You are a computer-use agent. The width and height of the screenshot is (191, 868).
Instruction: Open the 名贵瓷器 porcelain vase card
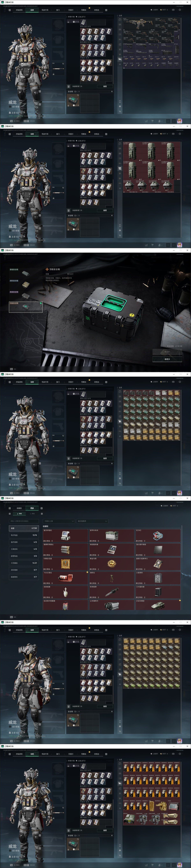pyautogui.click(x=65, y=592)
